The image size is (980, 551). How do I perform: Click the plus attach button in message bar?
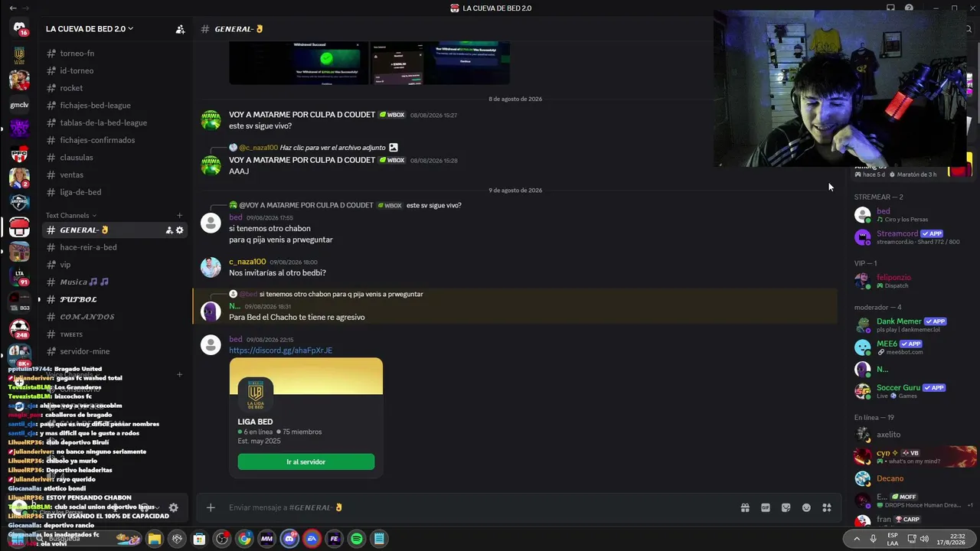pyautogui.click(x=211, y=507)
